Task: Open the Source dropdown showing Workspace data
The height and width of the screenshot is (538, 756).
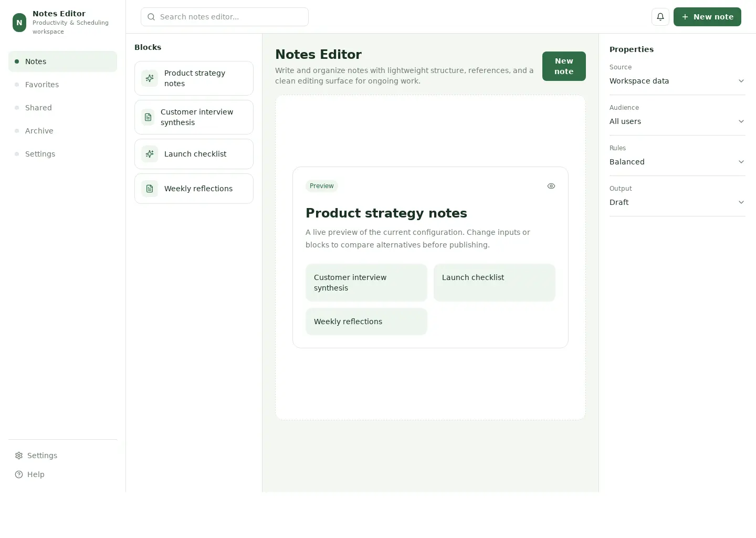Action: point(677,81)
